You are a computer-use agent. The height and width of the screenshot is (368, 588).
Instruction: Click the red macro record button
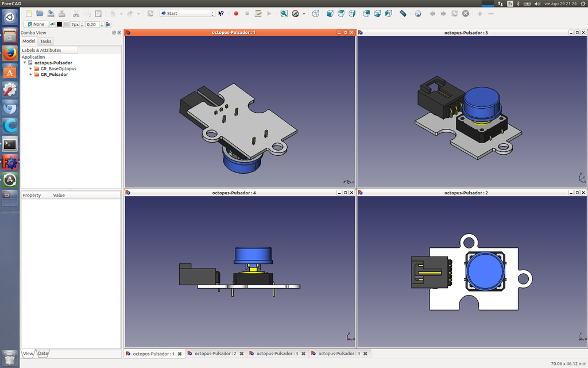coord(235,13)
